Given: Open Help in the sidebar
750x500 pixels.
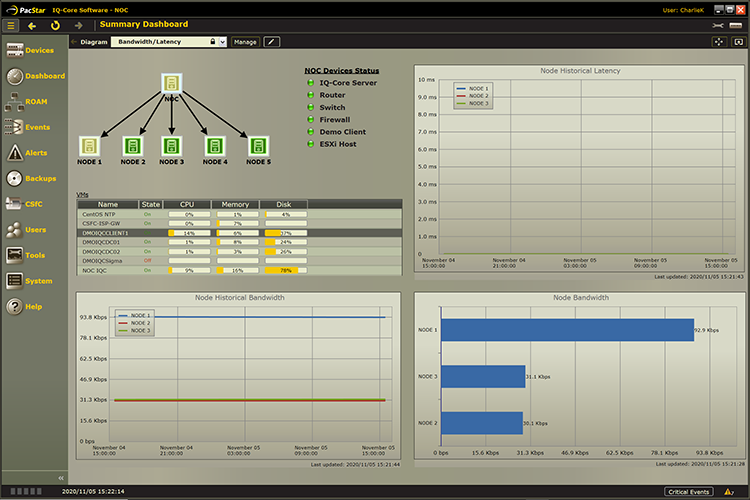Looking at the screenshot, I should [x=24, y=306].
